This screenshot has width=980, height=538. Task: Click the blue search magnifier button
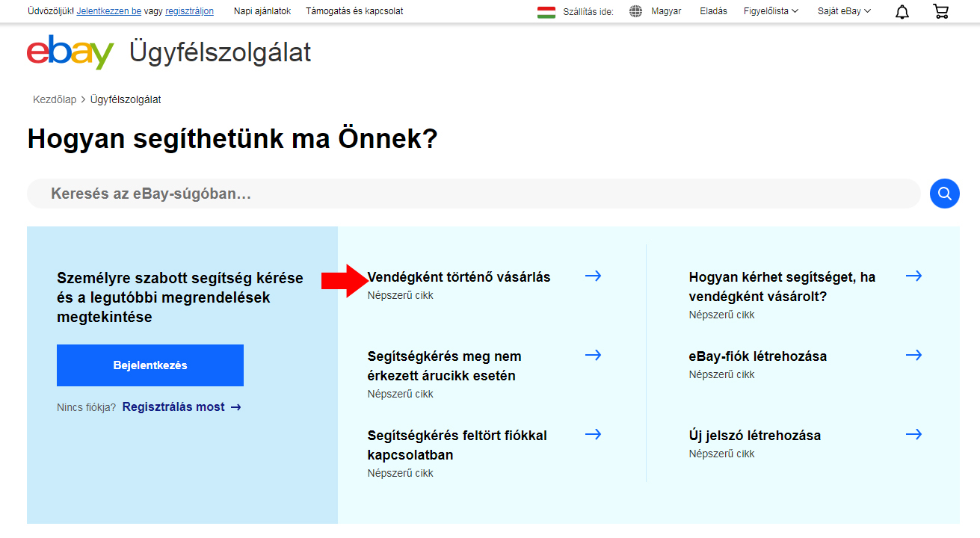pyautogui.click(x=944, y=194)
